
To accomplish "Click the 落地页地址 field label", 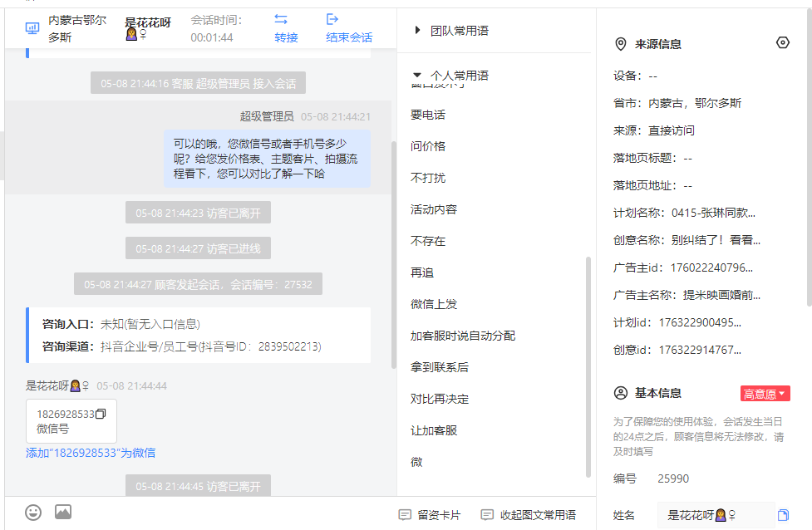I will pos(645,185).
